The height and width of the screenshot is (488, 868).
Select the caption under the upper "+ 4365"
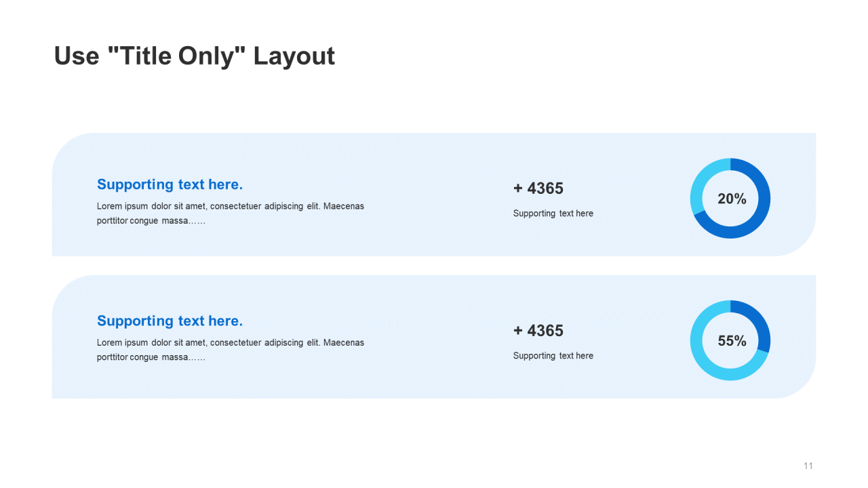(553, 213)
